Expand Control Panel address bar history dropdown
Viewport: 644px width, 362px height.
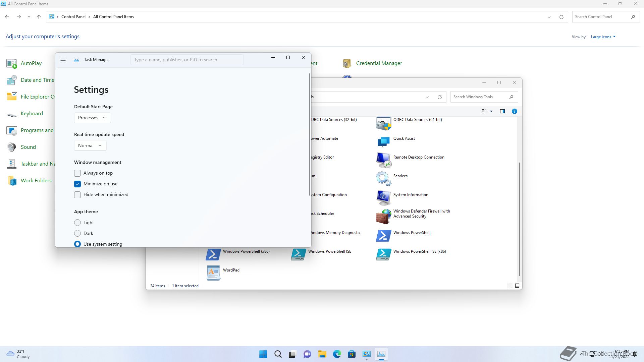point(549,17)
